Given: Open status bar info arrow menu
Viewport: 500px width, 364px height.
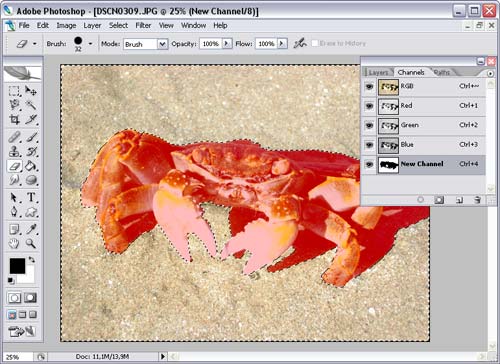Looking at the screenshot, I should click(x=163, y=356).
